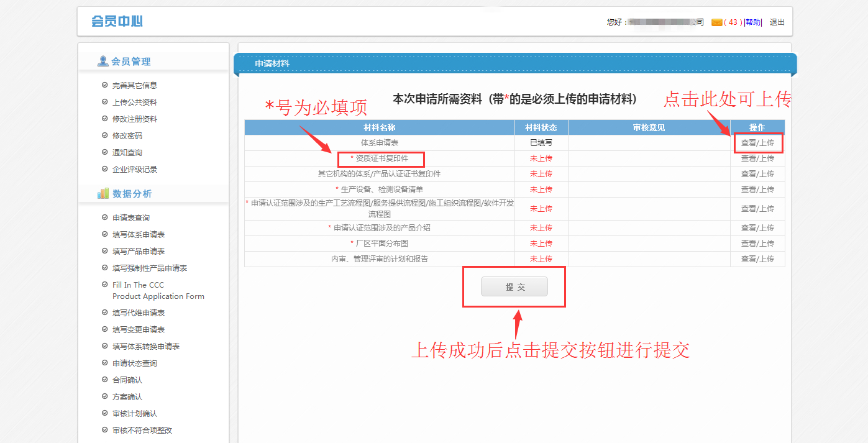The image size is (868, 443).
Task: Click the 会员管理 user icon
Action: pos(103,61)
